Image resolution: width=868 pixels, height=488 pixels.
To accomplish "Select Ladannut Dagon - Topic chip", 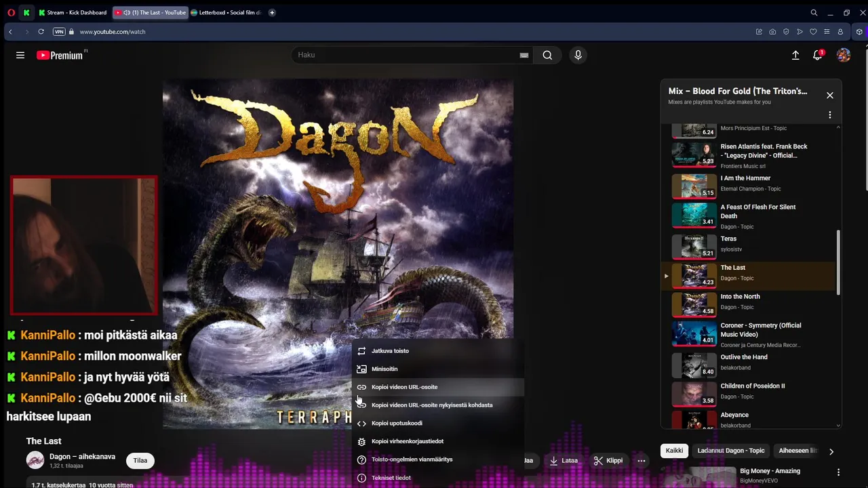I will [731, 451].
